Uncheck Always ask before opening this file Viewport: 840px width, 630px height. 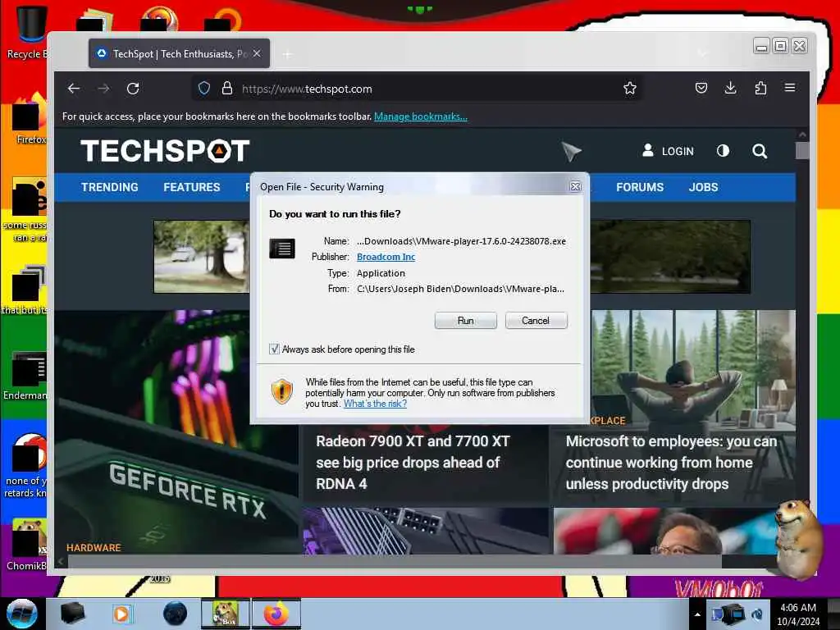click(274, 349)
